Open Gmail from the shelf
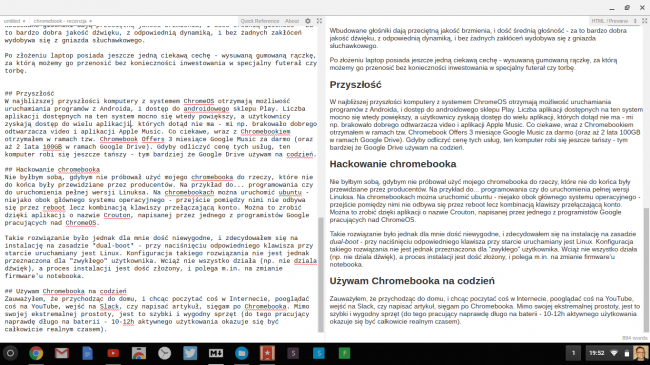The width and height of the screenshot is (650, 365). pyautogui.click(x=62, y=353)
